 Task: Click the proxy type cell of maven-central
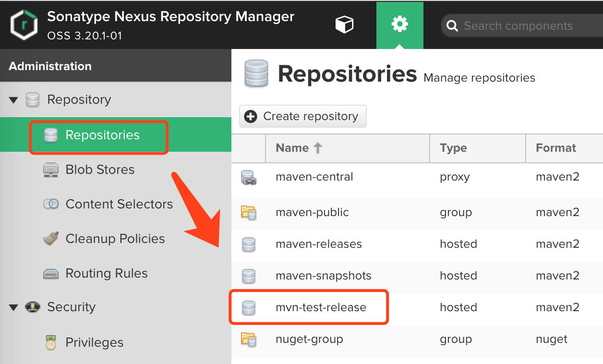click(x=454, y=177)
